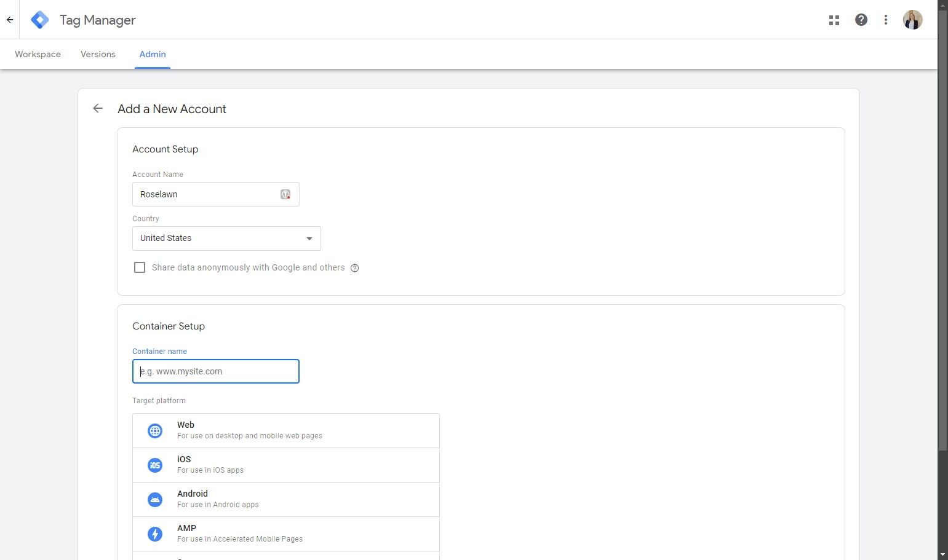
Task: Click the scrollbar down arrow
Action: [x=942, y=554]
